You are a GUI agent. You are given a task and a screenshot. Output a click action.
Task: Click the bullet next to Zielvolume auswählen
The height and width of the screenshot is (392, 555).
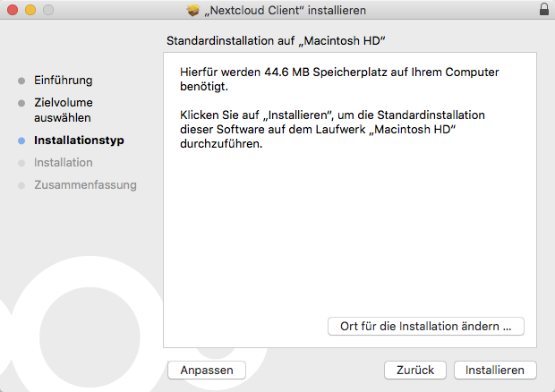coord(21,103)
